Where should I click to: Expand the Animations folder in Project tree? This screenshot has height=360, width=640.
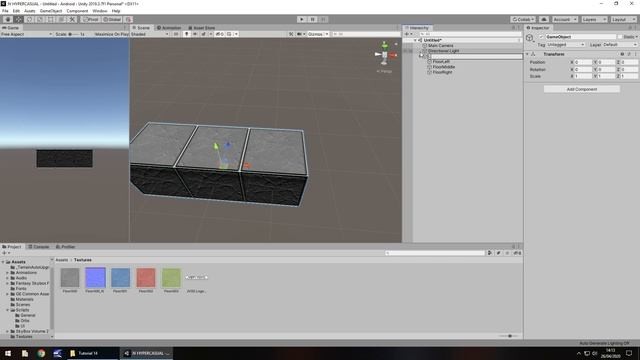(7, 273)
